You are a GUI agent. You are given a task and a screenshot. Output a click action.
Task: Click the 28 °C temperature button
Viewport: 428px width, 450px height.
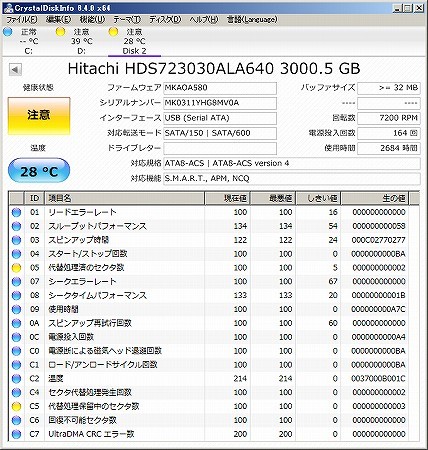pos(39,171)
